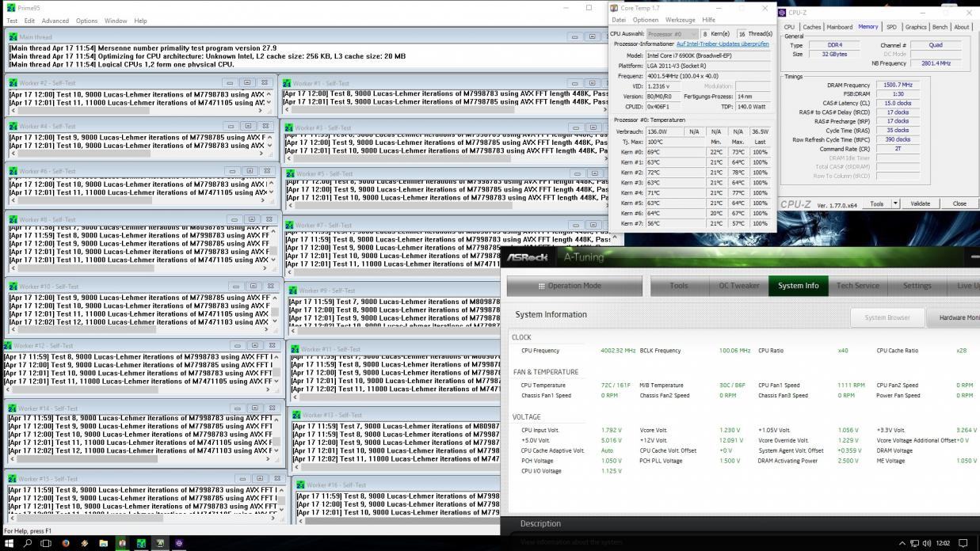Screen dimensions: 980x551
Task: Click the scroll-up arrow in Worker #2
Action: [x=269, y=93]
